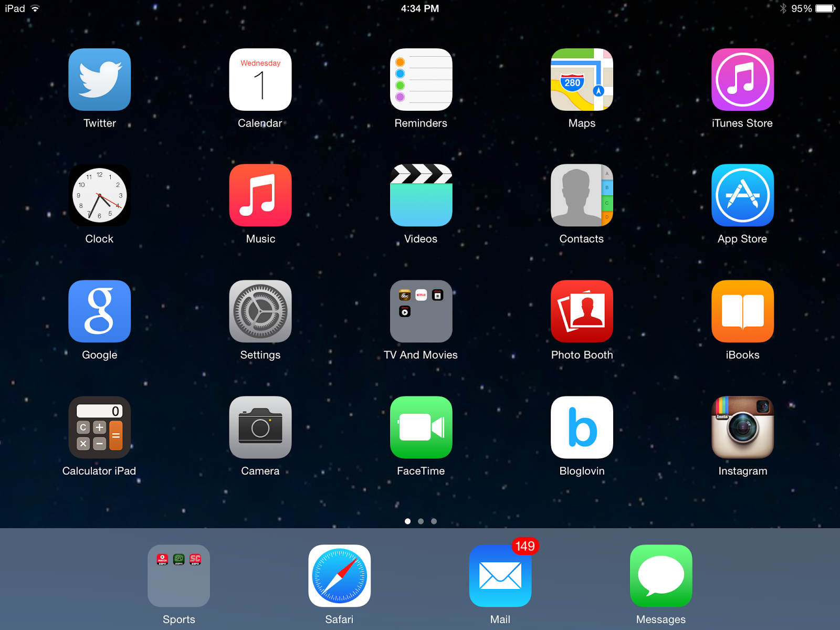Image resolution: width=840 pixels, height=630 pixels.
Task: Tap the Bloglovin label
Action: [x=582, y=471]
